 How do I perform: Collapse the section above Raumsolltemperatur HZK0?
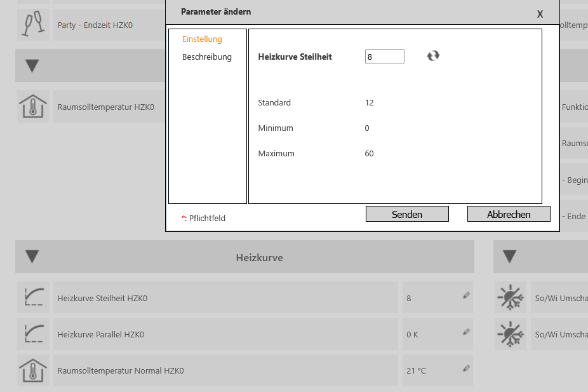point(32,65)
